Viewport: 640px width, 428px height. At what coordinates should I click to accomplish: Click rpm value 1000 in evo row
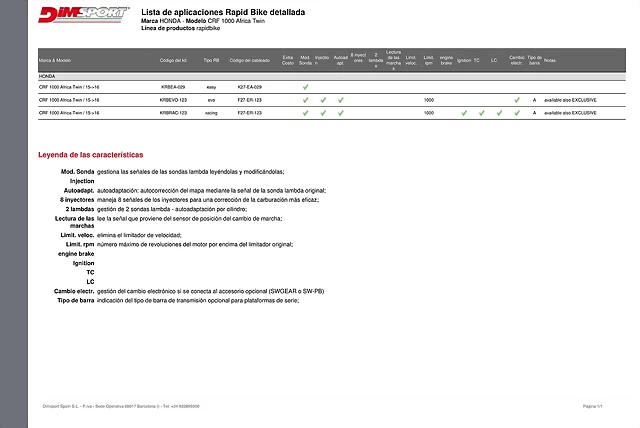point(429,100)
